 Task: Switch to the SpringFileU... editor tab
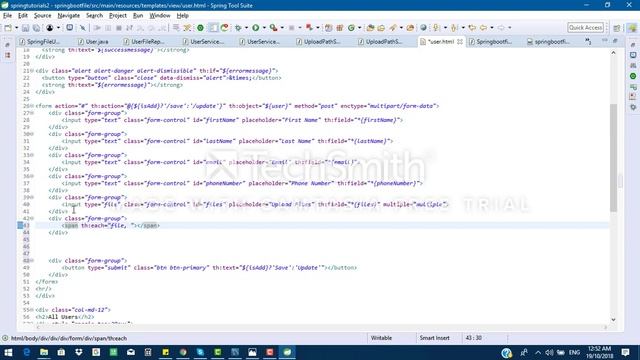pos(40,42)
